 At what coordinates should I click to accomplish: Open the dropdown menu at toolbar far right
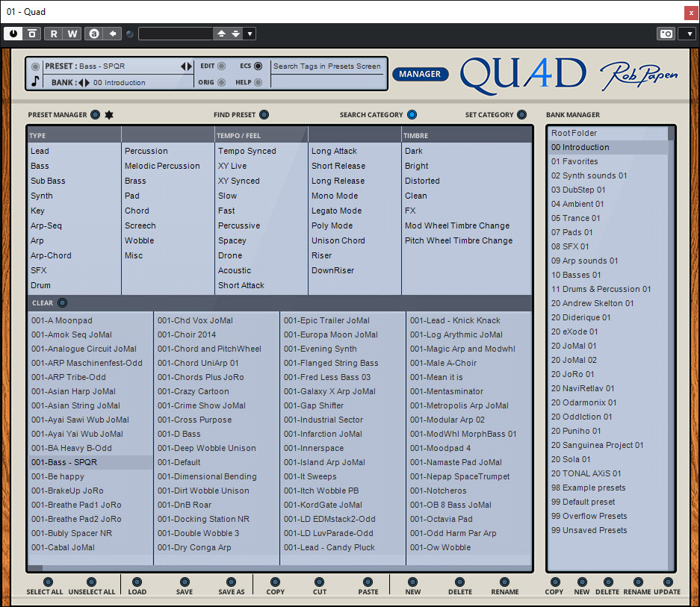[x=689, y=34]
